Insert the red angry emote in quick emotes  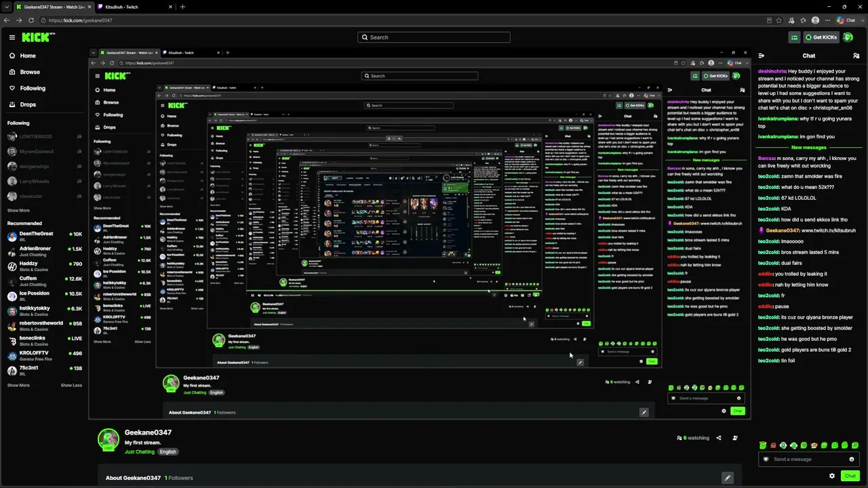point(773,445)
